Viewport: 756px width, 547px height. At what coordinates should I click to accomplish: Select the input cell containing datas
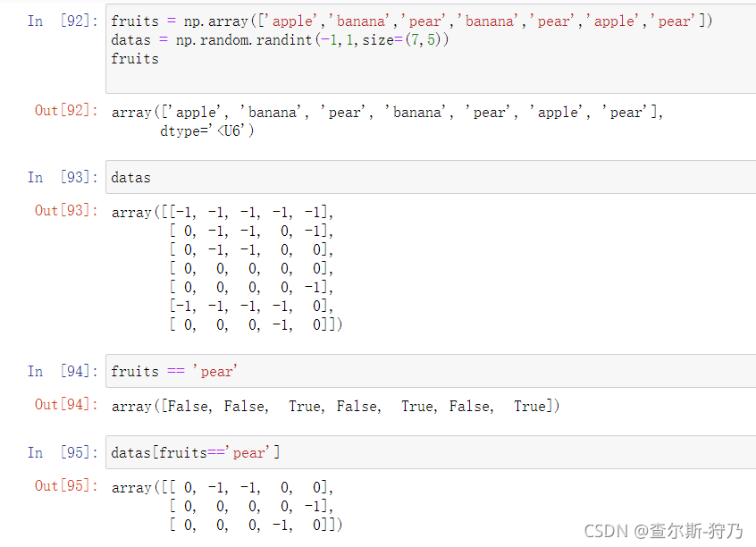click(x=431, y=177)
